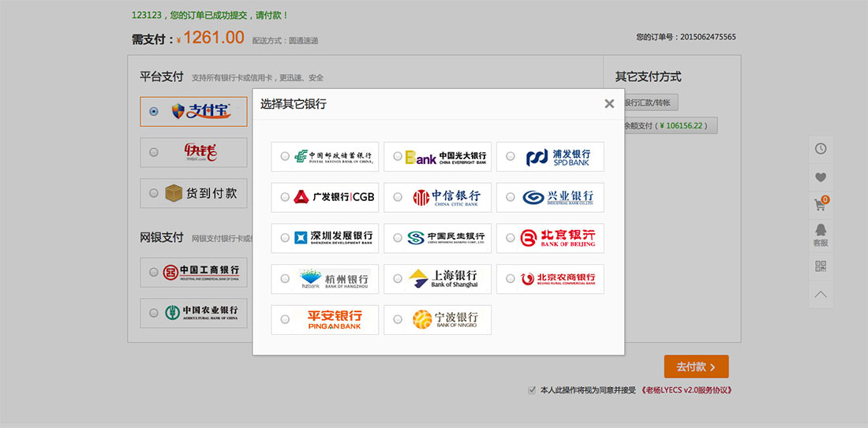Viewport: 868px width, 428px height.
Task: Select 兴业银行 Industrial Bank radio button
Action: 511,197
